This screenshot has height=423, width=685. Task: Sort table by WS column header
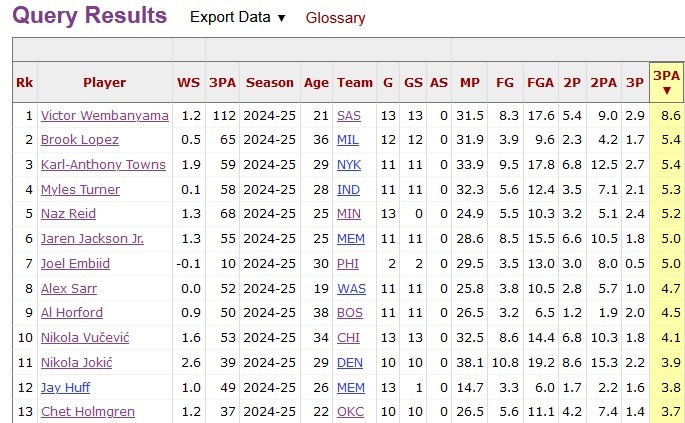click(x=188, y=83)
